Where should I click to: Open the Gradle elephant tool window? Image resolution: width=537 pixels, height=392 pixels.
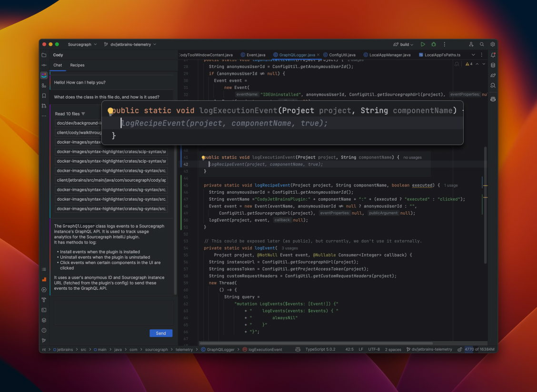point(493,75)
